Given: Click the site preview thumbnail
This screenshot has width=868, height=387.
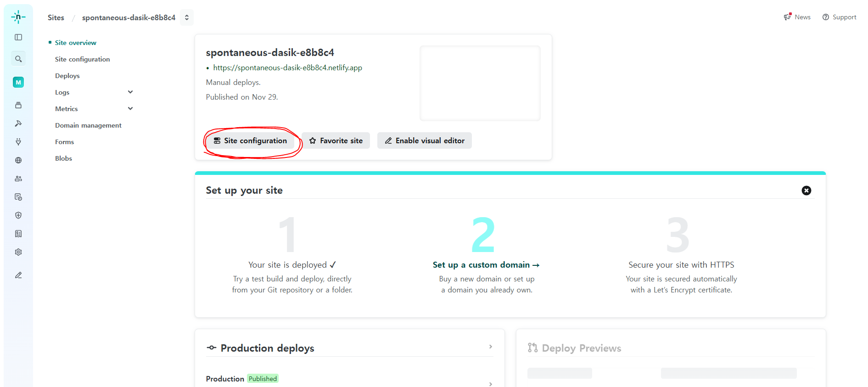Looking at the screenshot, I should (480, 83).
